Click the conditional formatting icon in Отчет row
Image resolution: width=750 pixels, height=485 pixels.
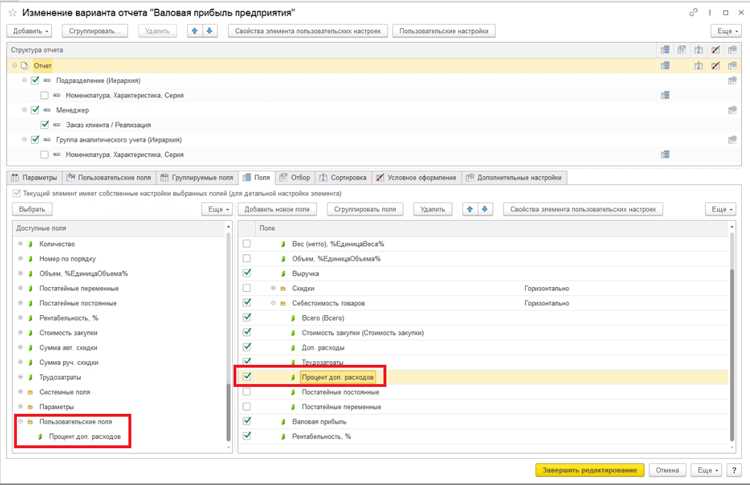(x=715, y=66)
